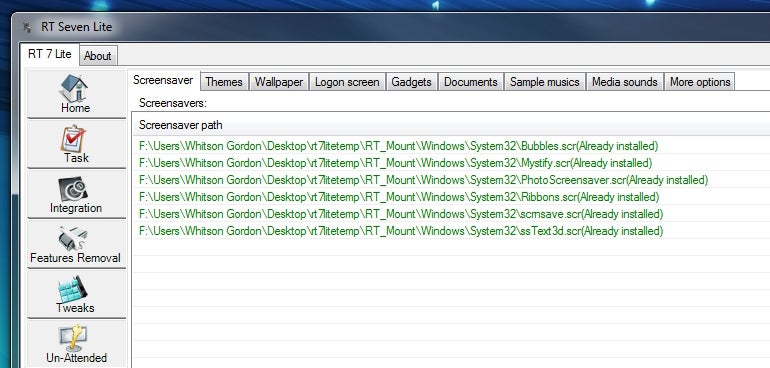The height and width of the screenshot is (368, 770).
Task: Open the Features Removal section
Action: (x=76, y=244)
